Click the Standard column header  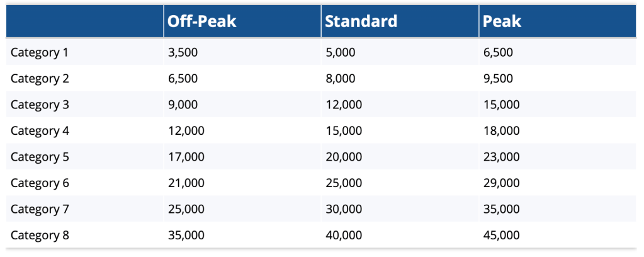(x=361, y=21)
